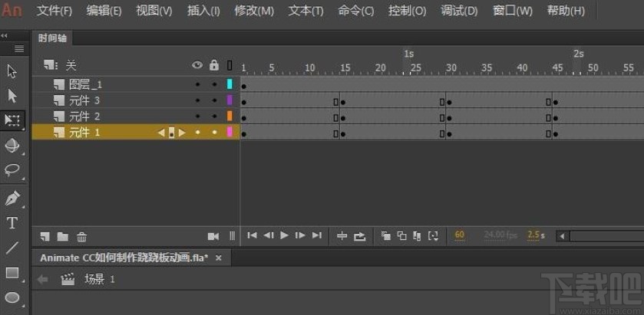644x315 pixels.
Task: Select the Text tool
Action: click(x=12, y=223)
